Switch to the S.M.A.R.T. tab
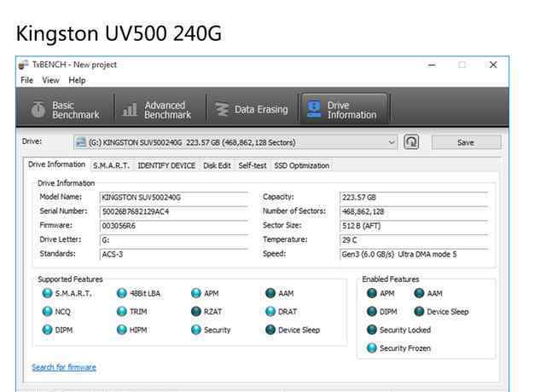Viewport: 546px width, 392px height. click(x=111, y=165)
